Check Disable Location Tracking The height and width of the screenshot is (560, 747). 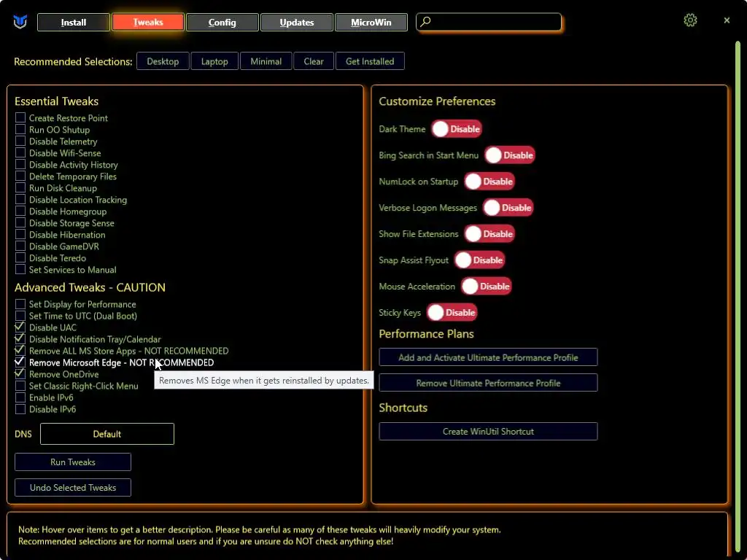click(x=20, y=200)
